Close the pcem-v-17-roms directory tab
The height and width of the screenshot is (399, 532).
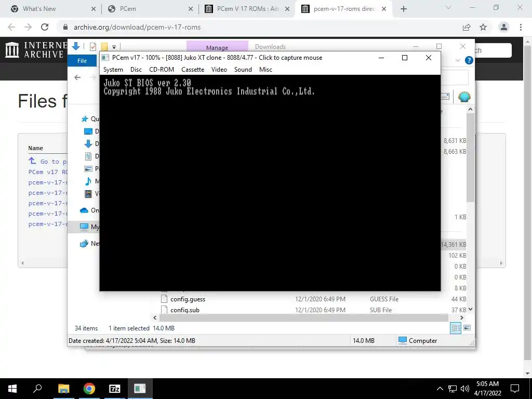[384, 9]
